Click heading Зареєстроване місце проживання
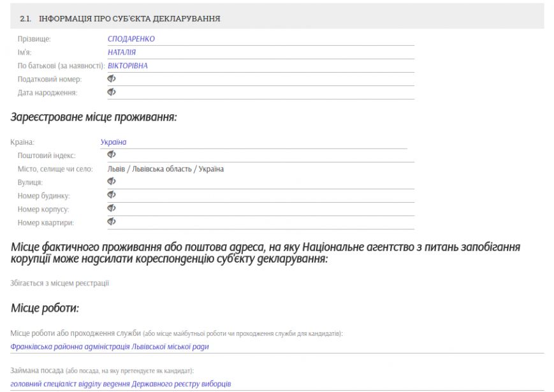 tap(94, 117)
